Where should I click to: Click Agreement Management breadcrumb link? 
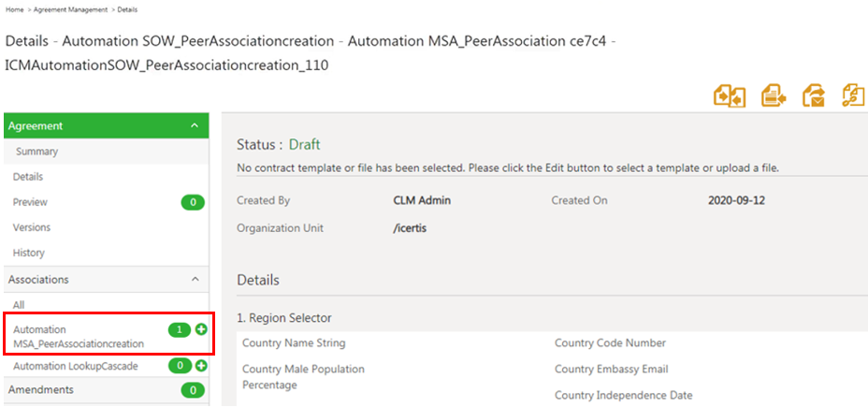point(71,8)
